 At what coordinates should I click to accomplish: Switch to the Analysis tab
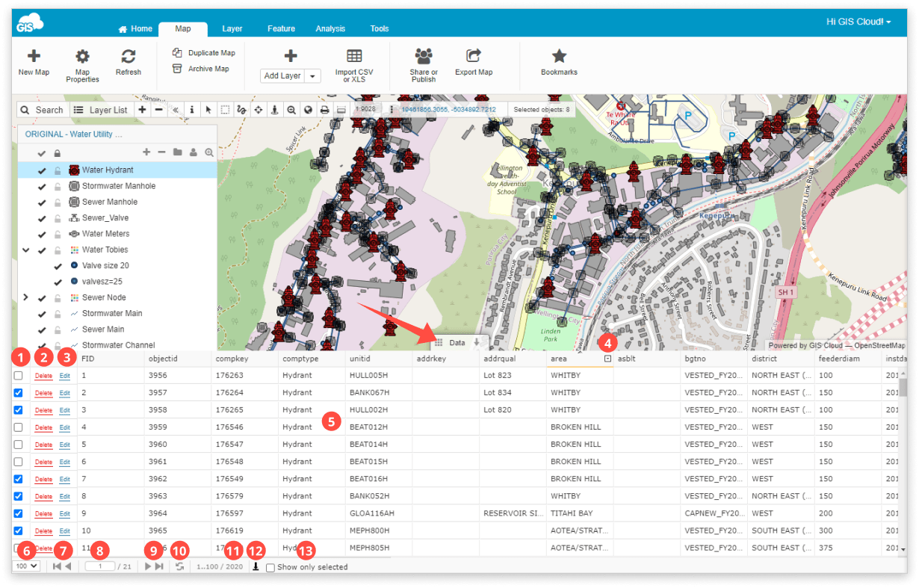coord(330,28)
